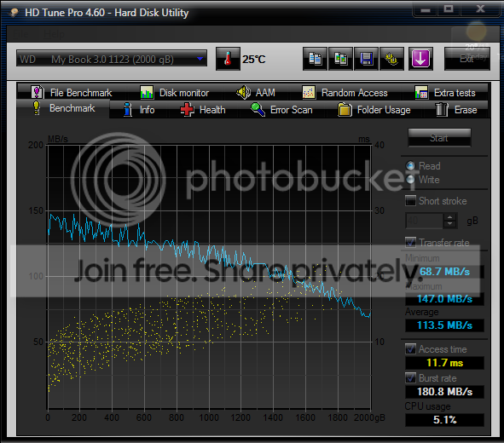The image size is (504, 443).
Task: Switch to the File Benchmark tab
Action: 72,93
